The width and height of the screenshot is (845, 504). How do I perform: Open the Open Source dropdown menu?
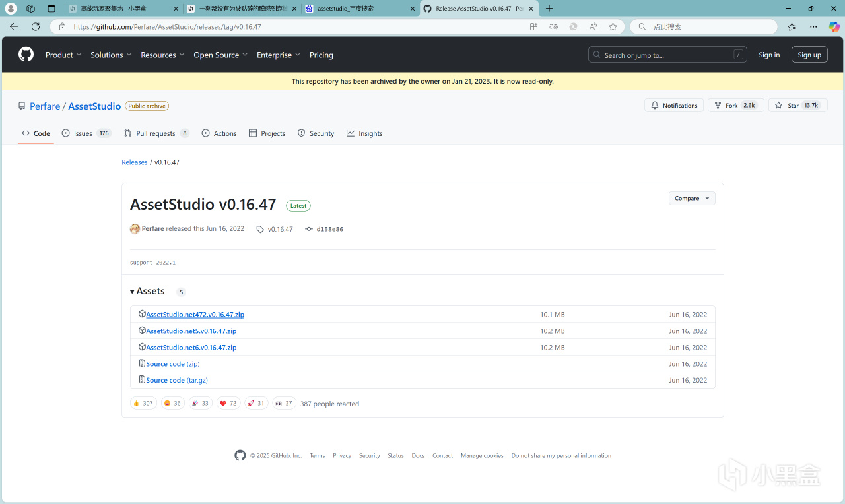pyautogui.click(x=220, y=55)
